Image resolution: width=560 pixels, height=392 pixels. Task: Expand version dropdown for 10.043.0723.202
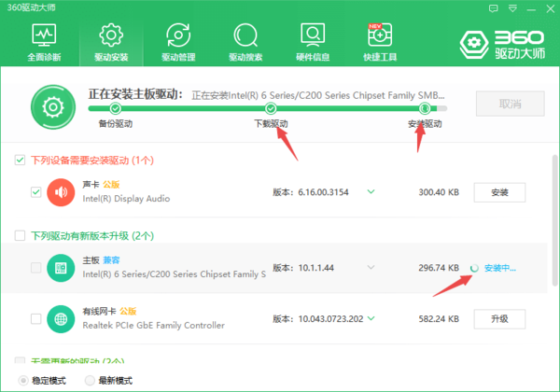[x=371, y=318]
